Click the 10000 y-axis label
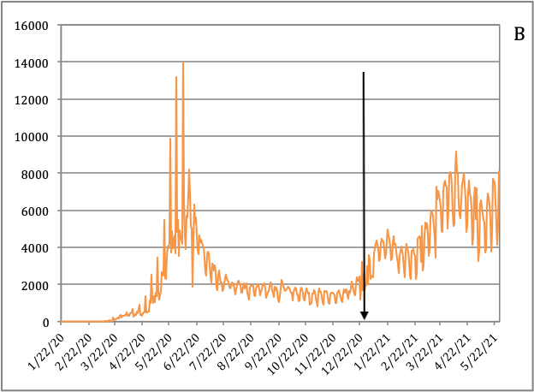This screenshot has width=534, height=392. 32,137
